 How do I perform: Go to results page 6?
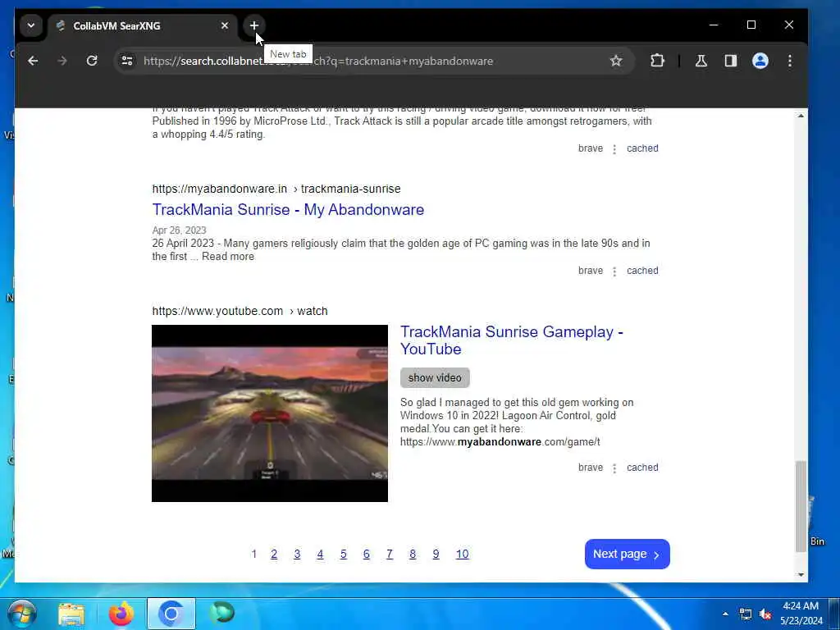tap(367, 554)
